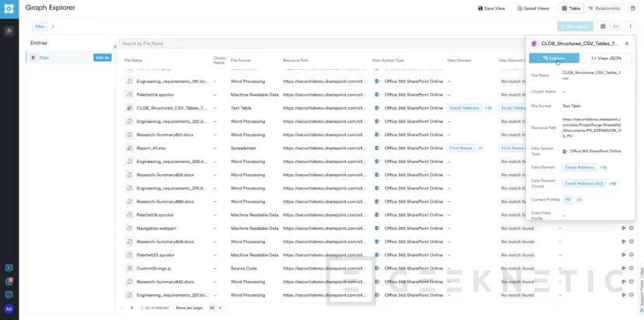644x320 pixels.
Task: Open the Support Ticket / Idea side tab
Action: (641, 287)
